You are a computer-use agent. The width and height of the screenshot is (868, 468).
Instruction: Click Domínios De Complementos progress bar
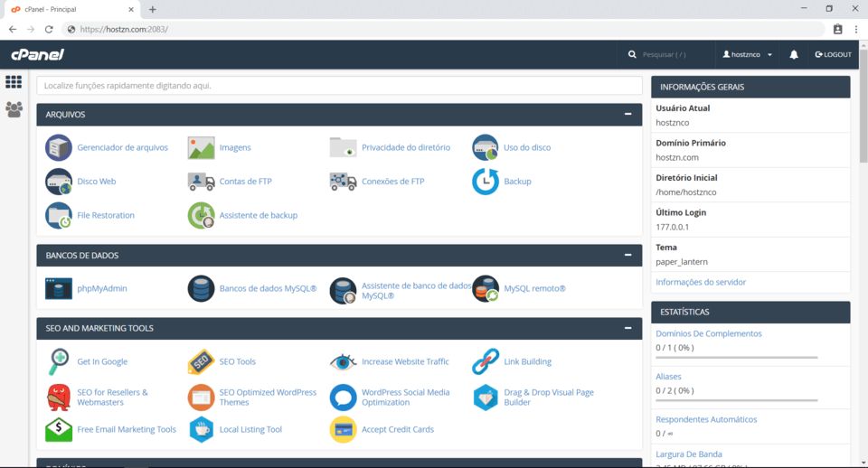pyautogui.click(x=736, y=358)
